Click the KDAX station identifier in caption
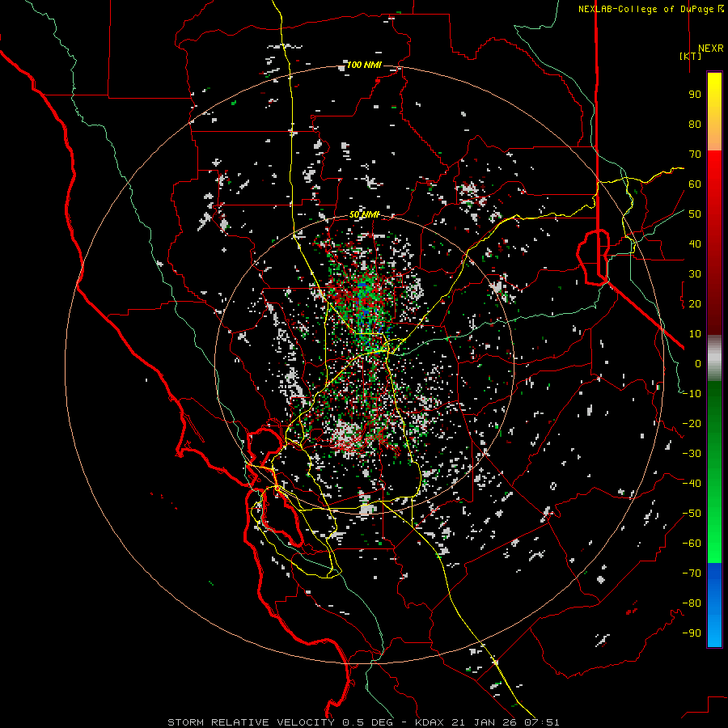728x728 pixels. [428, 722]
